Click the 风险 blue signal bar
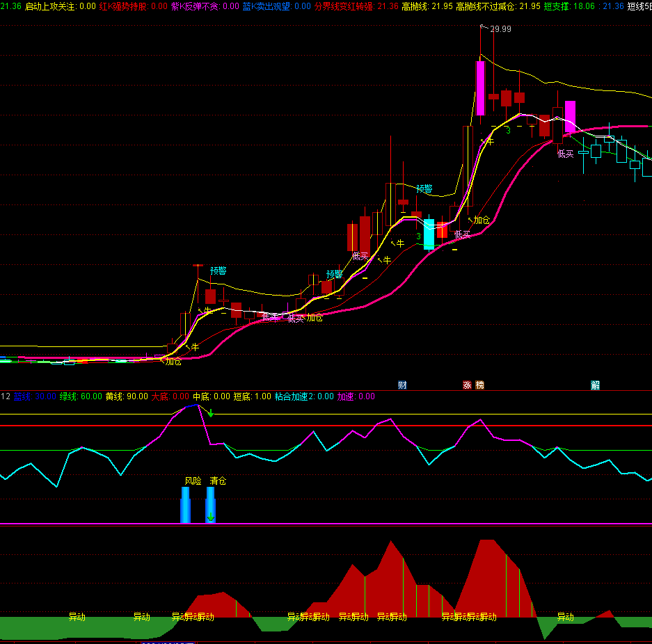The height and width of the screenshot is (644, 652). [x=185, y=504]
